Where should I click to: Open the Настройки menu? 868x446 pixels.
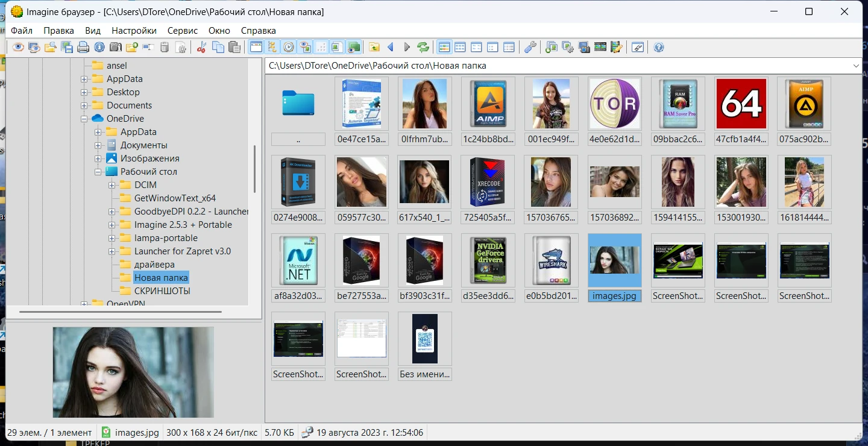[134, 30]
